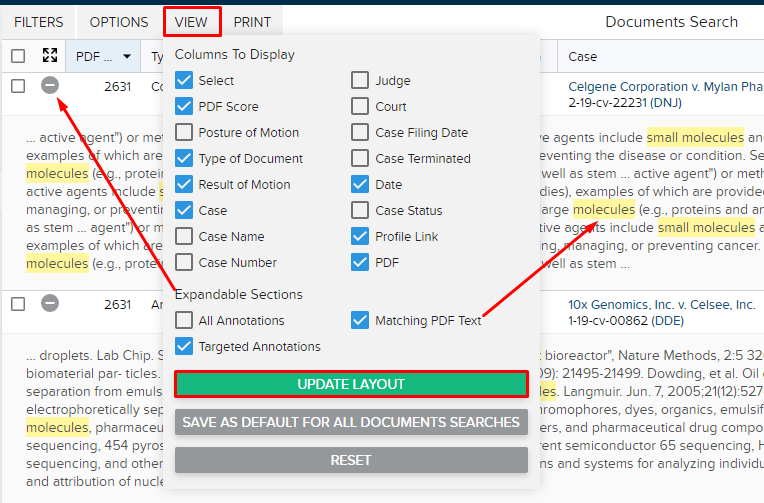Click the expand-all arrows icon in header
The image size is (764, 503).
(x=50, y=56)
